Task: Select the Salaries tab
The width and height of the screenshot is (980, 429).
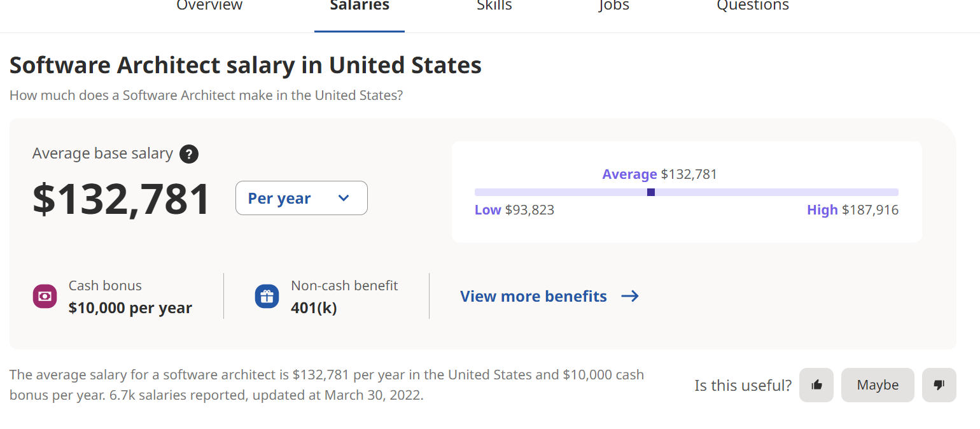Action: 360,6
